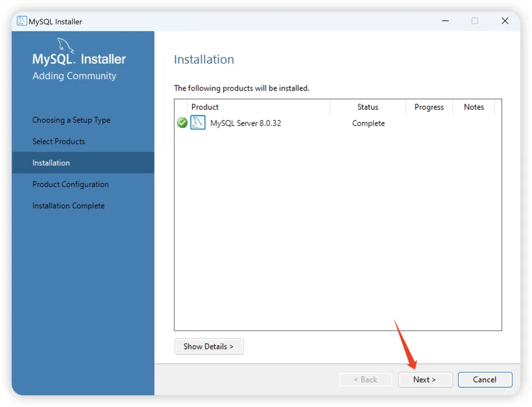The image size is (532, 407).
Task: Click the MySQL Server product icon
Action: coord(198,123)
